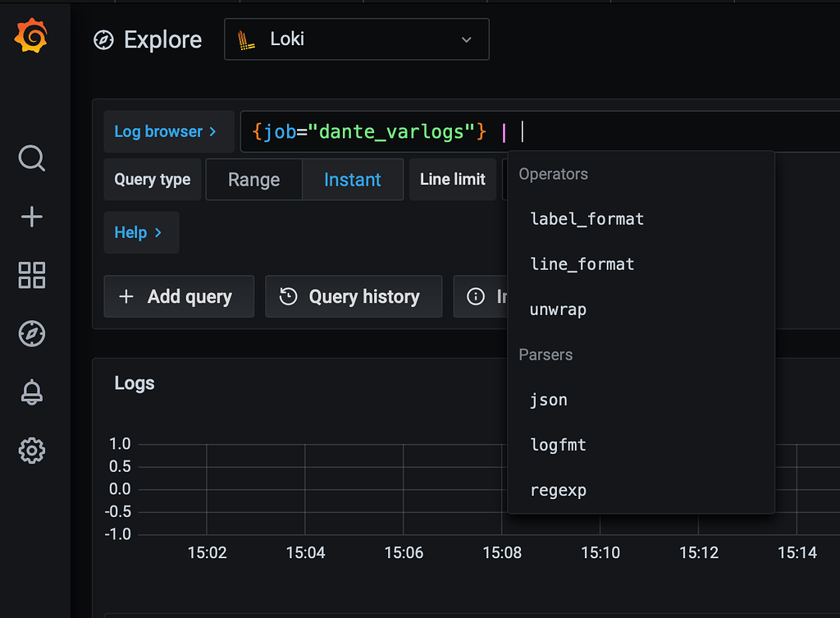The image size is (840, 618).
Task: Expand the Log browser panel
Action: 168,130
